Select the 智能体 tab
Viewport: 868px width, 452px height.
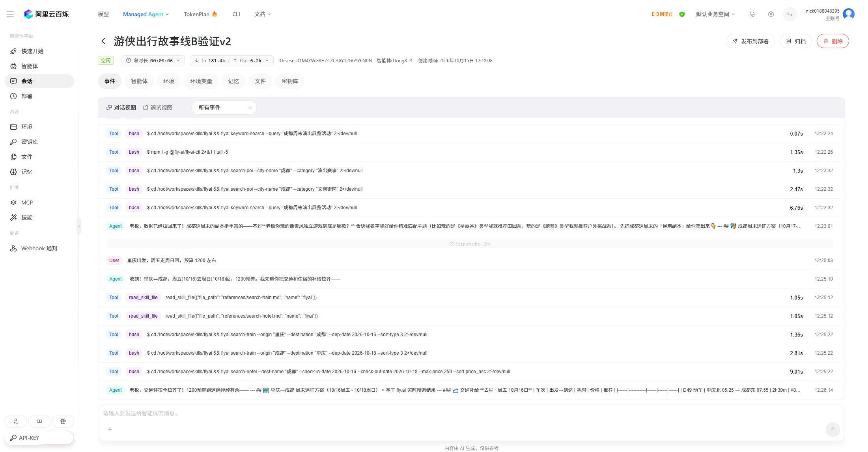coord(139,81)
